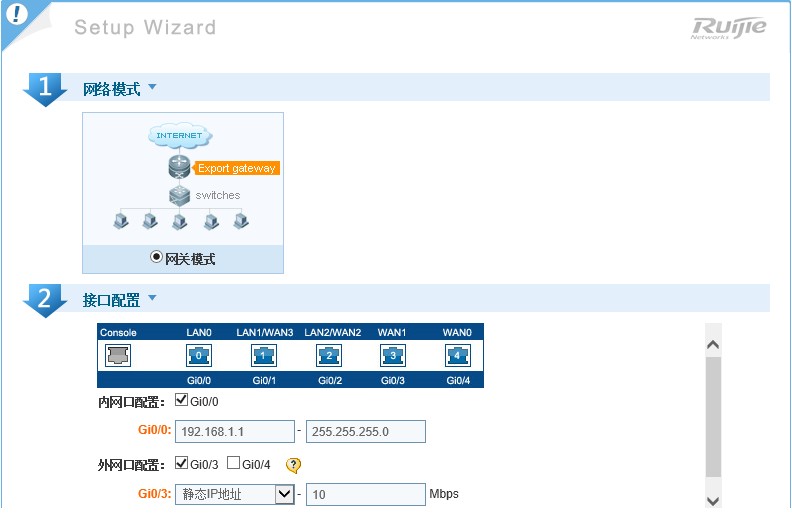Click the INTERNET cloud icon

tap(180, 135)
